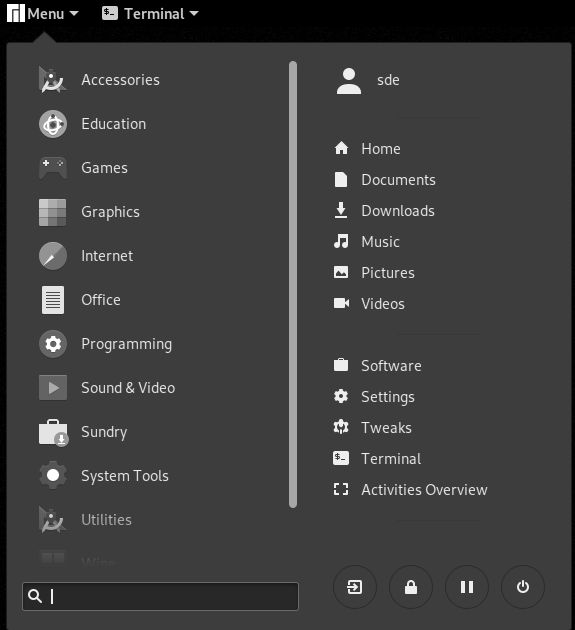Click the Pictures image icon
This screenshot has height=630, width=575.
[341, 272]
